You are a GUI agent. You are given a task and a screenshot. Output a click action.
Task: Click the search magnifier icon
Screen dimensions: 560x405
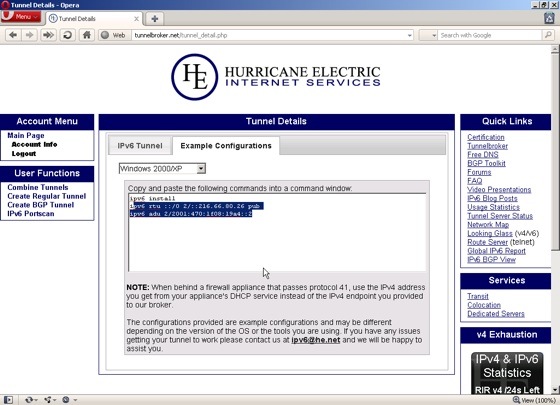pyautogui.click(x=548, y=35)
